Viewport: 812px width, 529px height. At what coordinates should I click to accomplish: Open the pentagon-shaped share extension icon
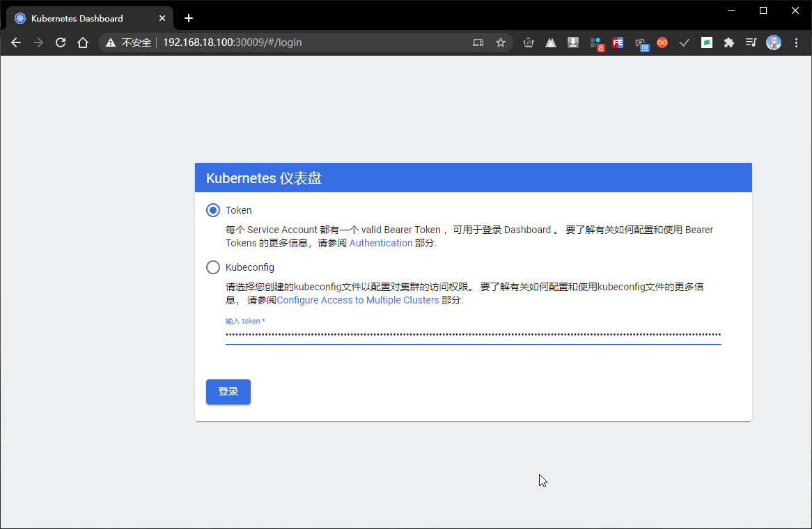click(528, 42)
